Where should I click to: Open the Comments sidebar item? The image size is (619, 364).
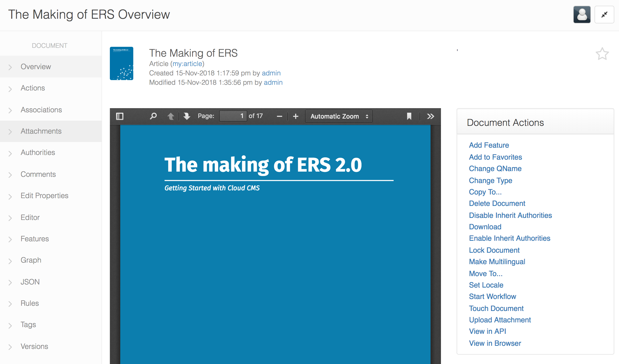(51, 174)
